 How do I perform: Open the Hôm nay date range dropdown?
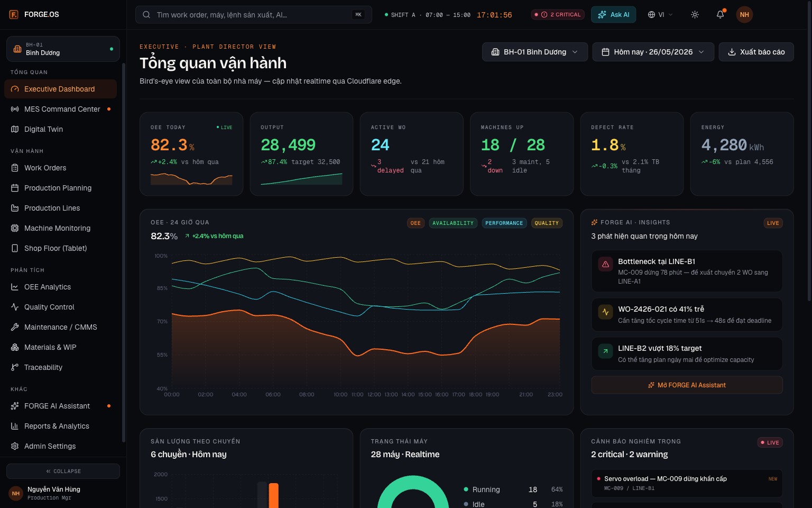pos(653,52)
